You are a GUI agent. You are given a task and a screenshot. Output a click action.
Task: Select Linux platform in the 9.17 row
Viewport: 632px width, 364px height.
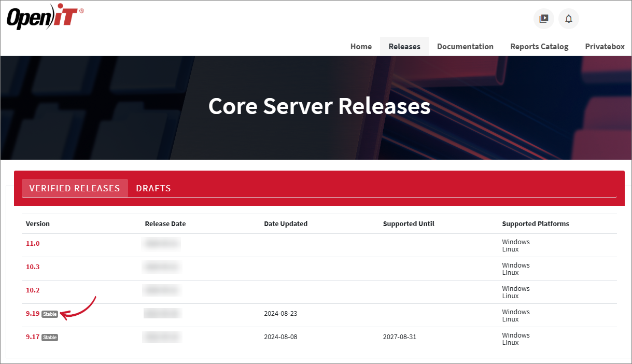(x=511, y=342)
